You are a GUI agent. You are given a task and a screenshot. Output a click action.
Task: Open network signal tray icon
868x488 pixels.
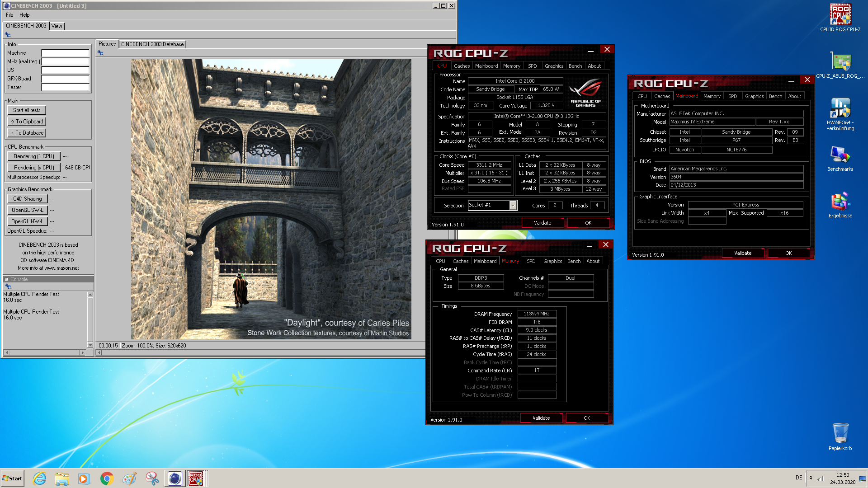(x=821, y=478)
